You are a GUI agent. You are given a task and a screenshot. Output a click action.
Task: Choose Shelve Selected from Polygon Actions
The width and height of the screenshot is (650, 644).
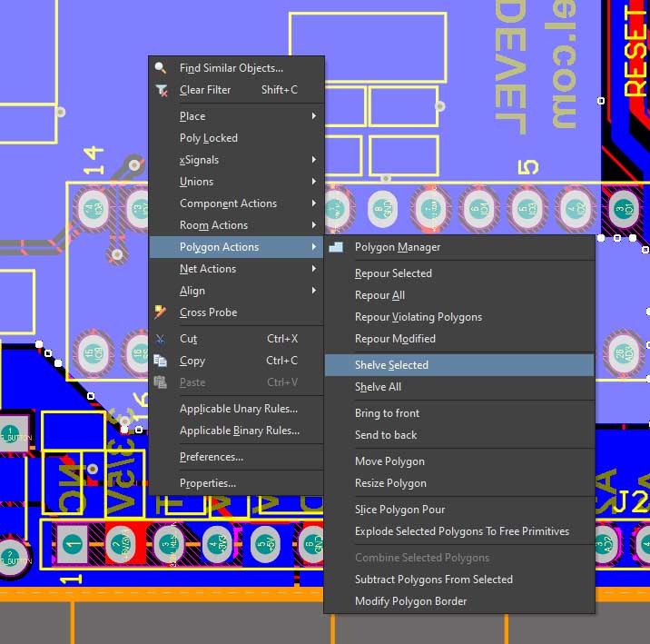click(x=391, y=365)
